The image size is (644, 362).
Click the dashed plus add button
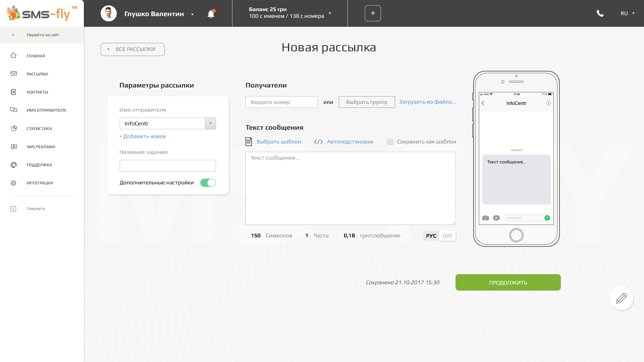(x=373, y=13)
